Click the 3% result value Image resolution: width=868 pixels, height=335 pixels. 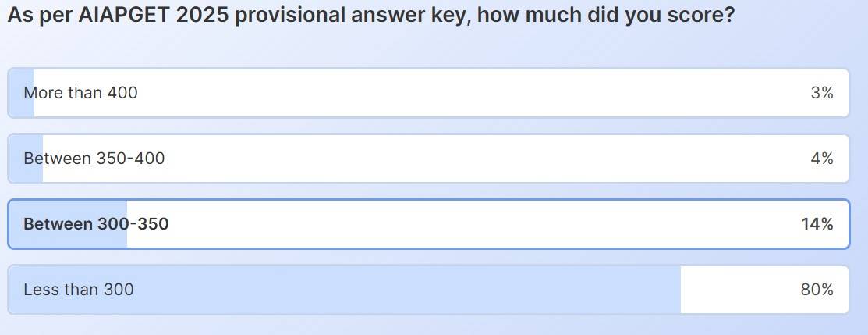click(822, 93)
